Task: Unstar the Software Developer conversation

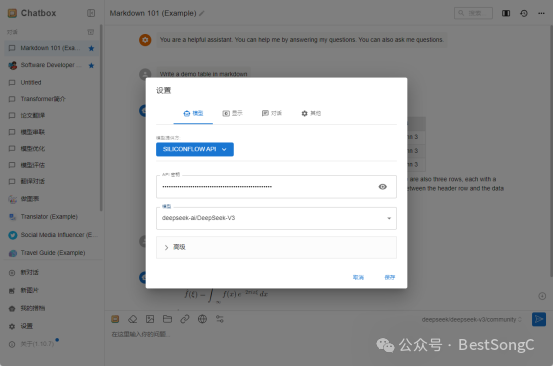Action: click(x=91, y=65)
